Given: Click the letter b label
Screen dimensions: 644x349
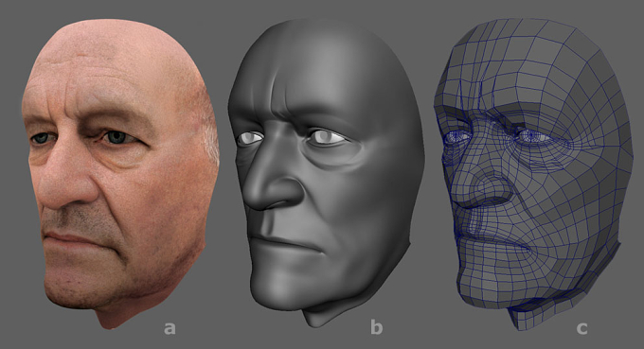Looking at the screenshot, I should [376, 327].
